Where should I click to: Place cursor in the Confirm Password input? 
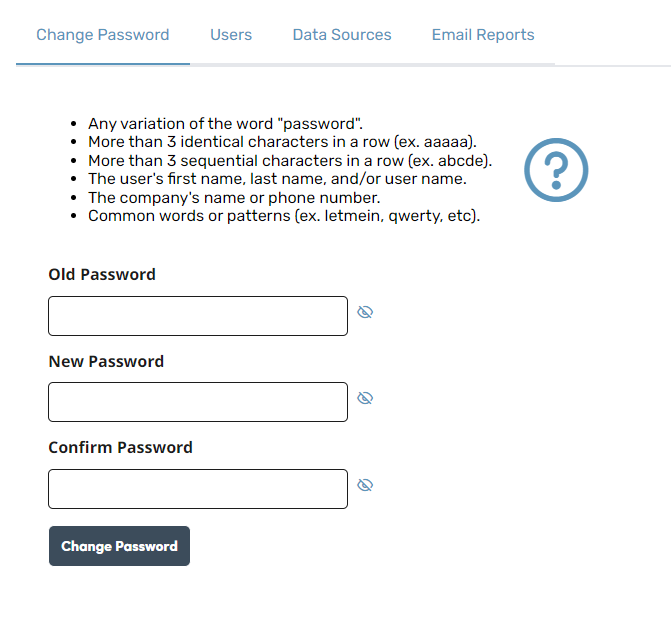pyautogui.click(x=198, y=489)
